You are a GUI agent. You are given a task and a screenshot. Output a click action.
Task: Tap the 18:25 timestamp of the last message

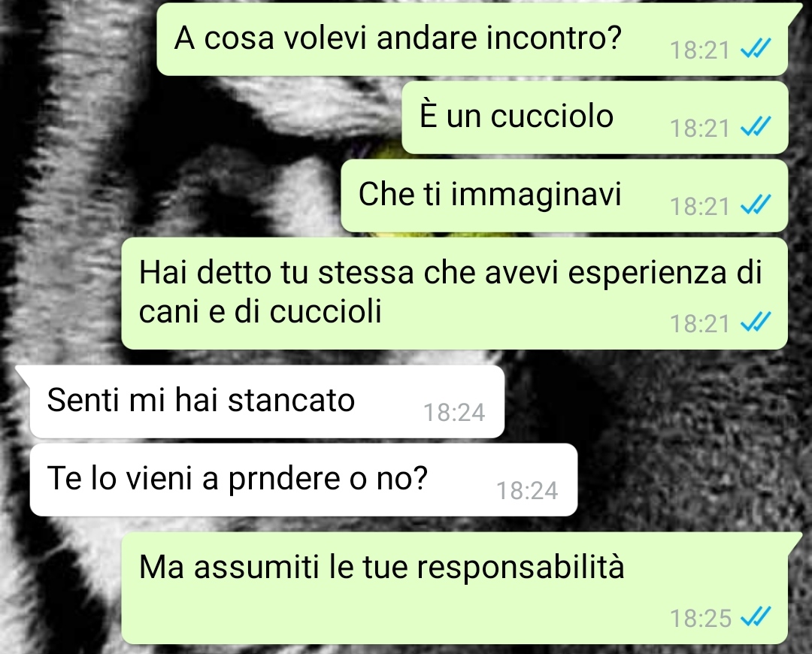pyautogui.click(x=700, y=618)
